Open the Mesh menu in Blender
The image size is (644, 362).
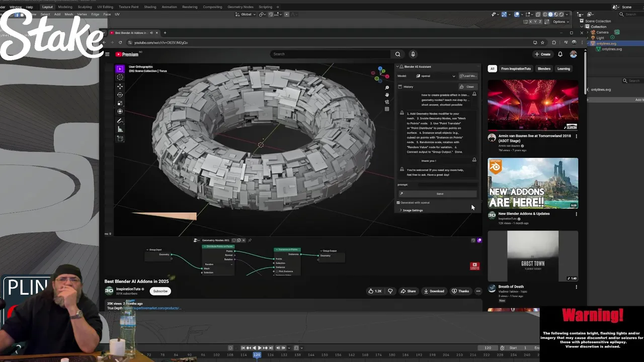[68, 14]
